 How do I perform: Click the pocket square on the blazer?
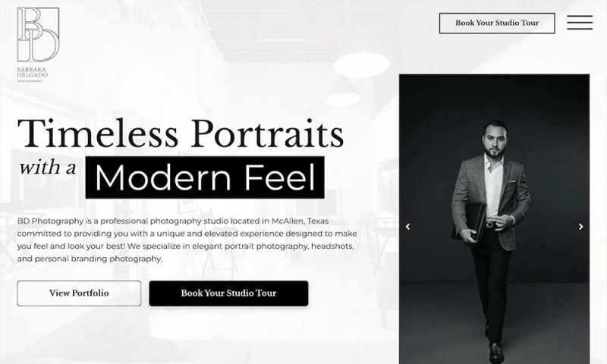tap(511, 180)
